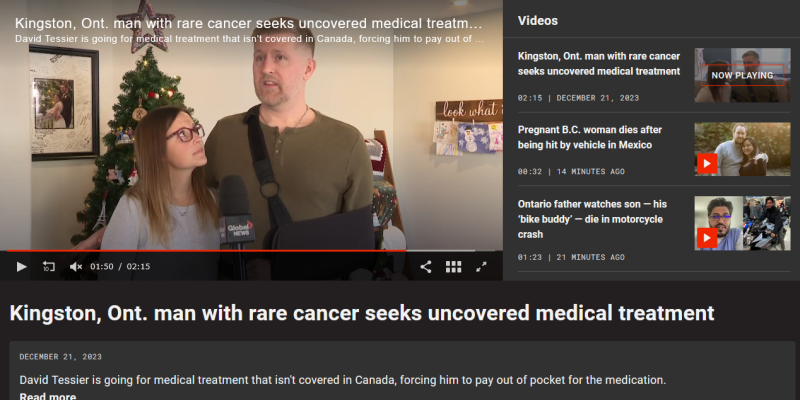
Task: Toggle fullscreen mode in the video player
Action: point(481,266)
